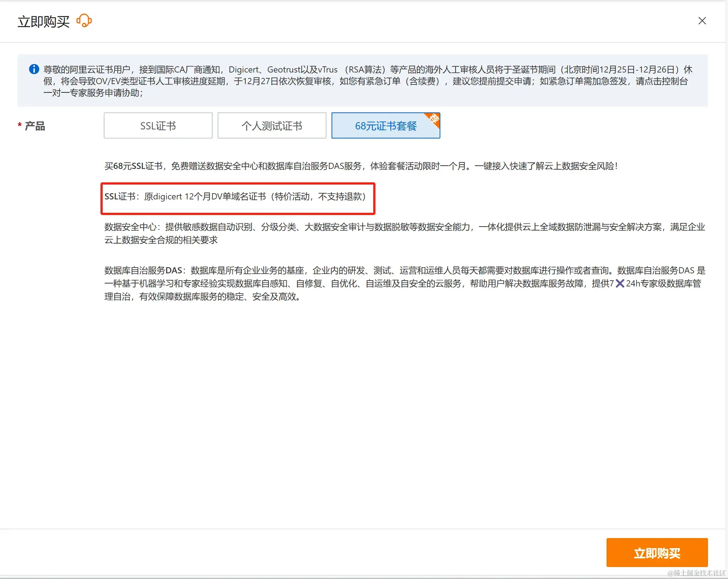Click the orange customer service headset icon

[x=84, y=21]
